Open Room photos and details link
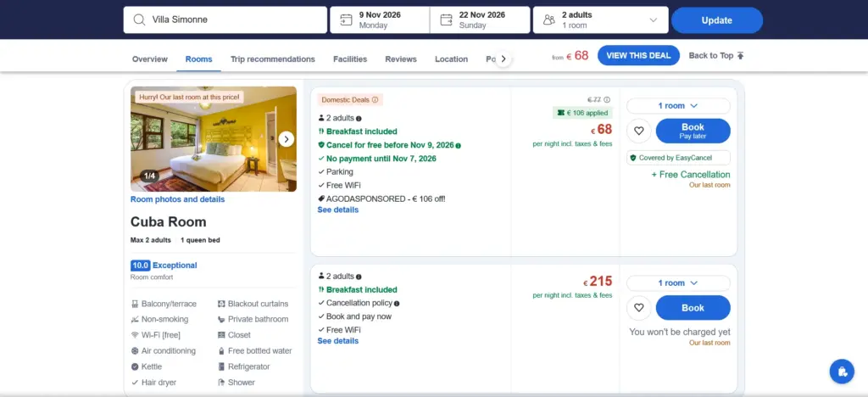868x397 pixels. [178, 199]
